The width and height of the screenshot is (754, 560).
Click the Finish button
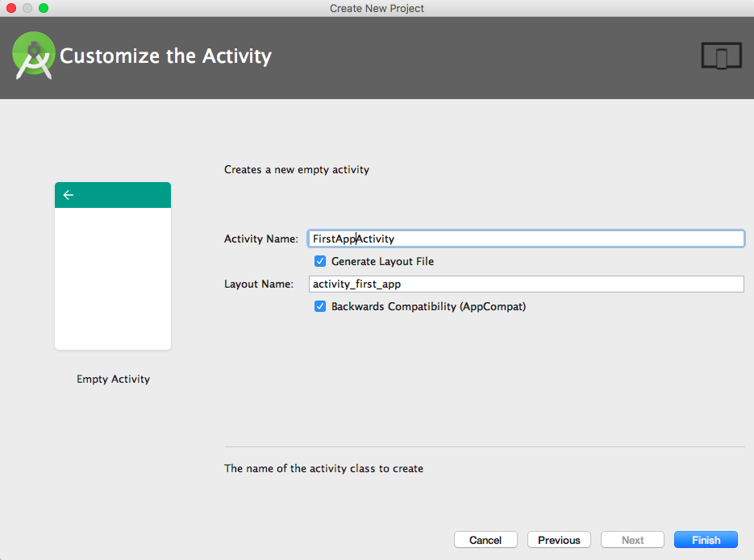tap(706, 540)
